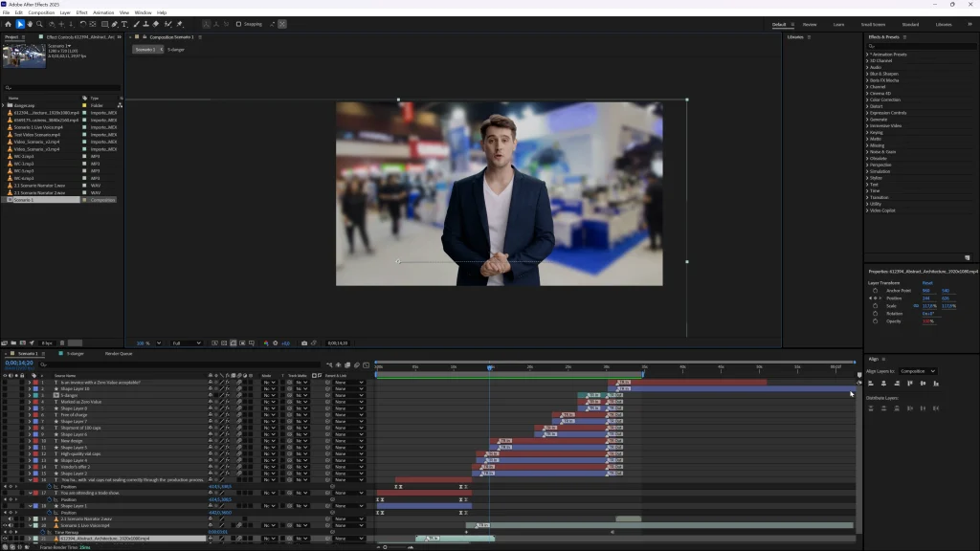
Task: Pick the Zoom tool in the toolbar
Action: (x=39, y=24)
